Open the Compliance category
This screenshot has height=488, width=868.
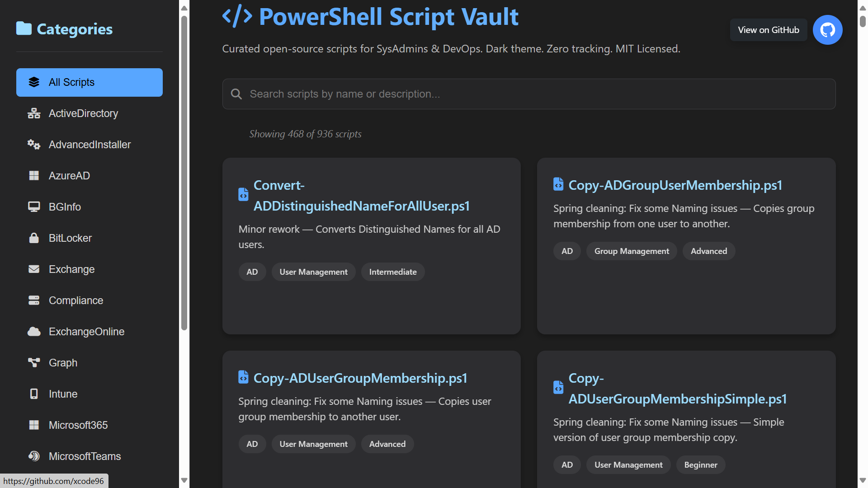coord(76,300)
